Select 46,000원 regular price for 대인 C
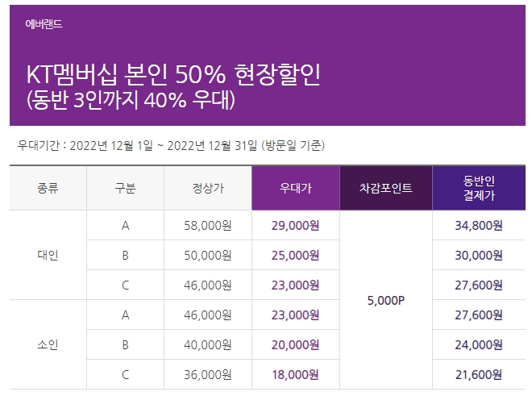 pos(208,286)
